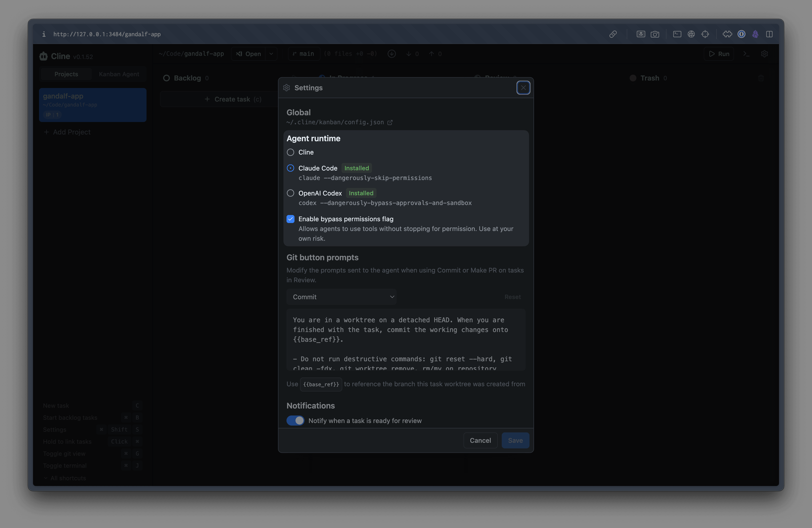Open the console terminal icon in browser toolbar
This screenshot has height=528, width=812.
coord(677,34)
